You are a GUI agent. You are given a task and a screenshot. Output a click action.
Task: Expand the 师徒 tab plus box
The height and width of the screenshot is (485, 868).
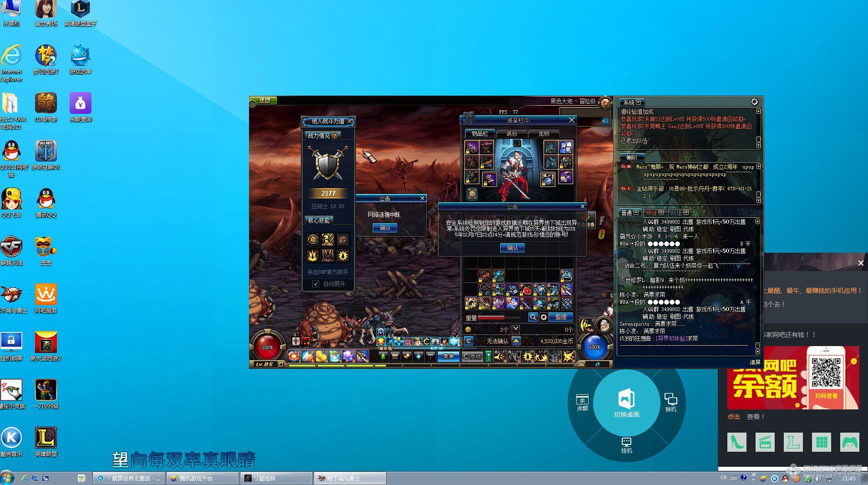[661, 213]
